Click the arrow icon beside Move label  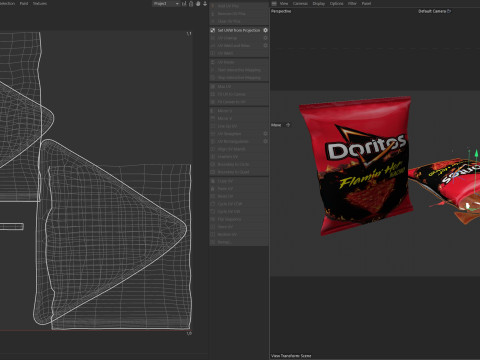pyautogui.click(x=288, y=125)
